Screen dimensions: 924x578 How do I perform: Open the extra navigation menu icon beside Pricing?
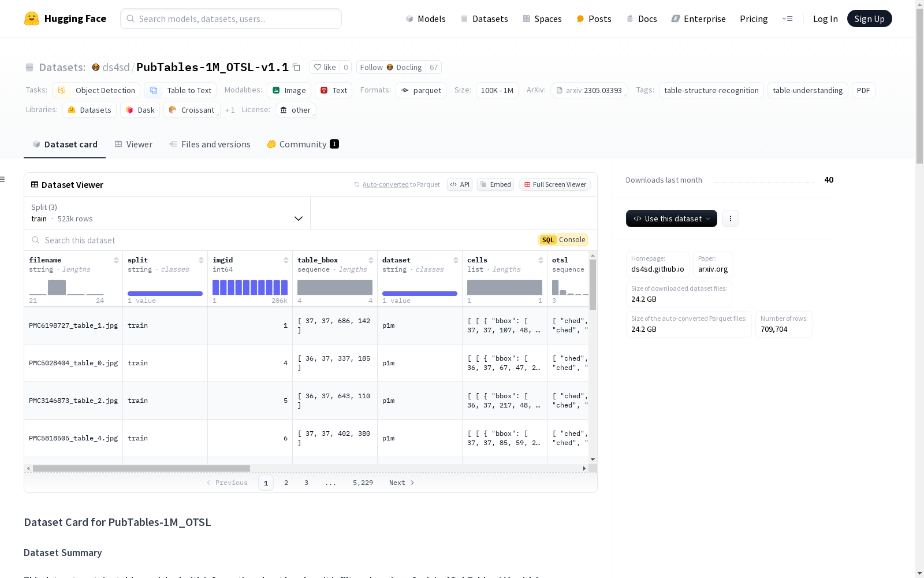(x=787, y=18)
